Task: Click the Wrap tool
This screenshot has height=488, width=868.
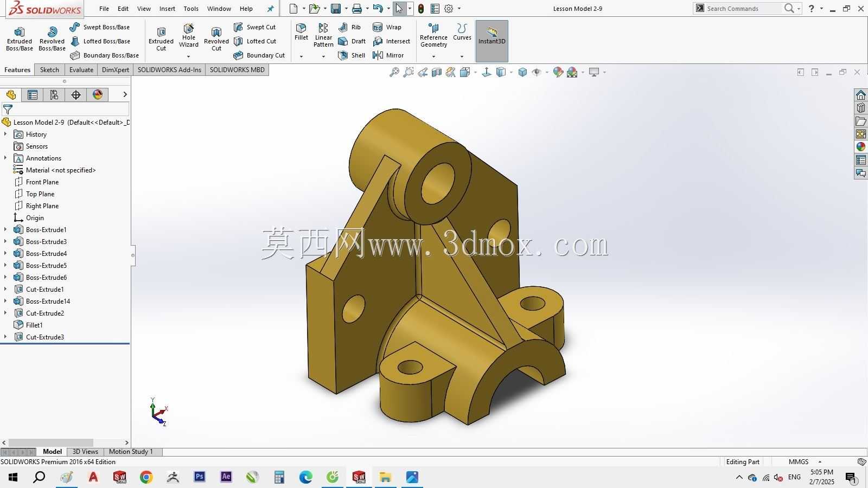Action: coord(387,27)
